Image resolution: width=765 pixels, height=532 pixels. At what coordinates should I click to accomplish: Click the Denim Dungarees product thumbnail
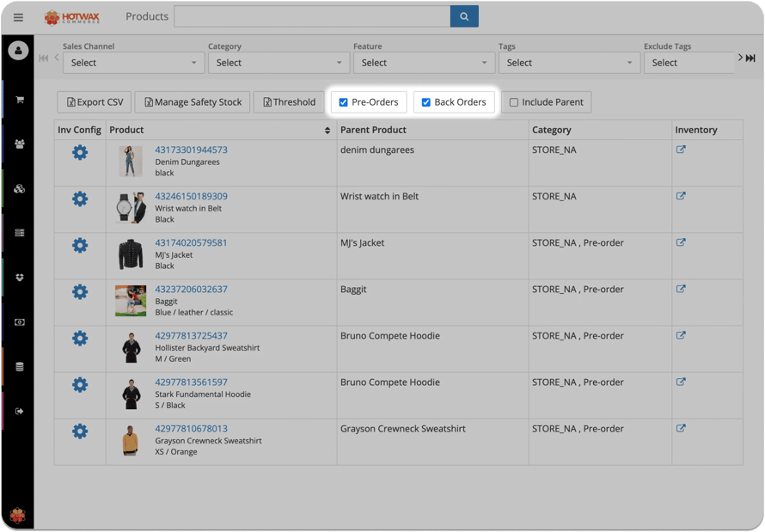point(131,162)
